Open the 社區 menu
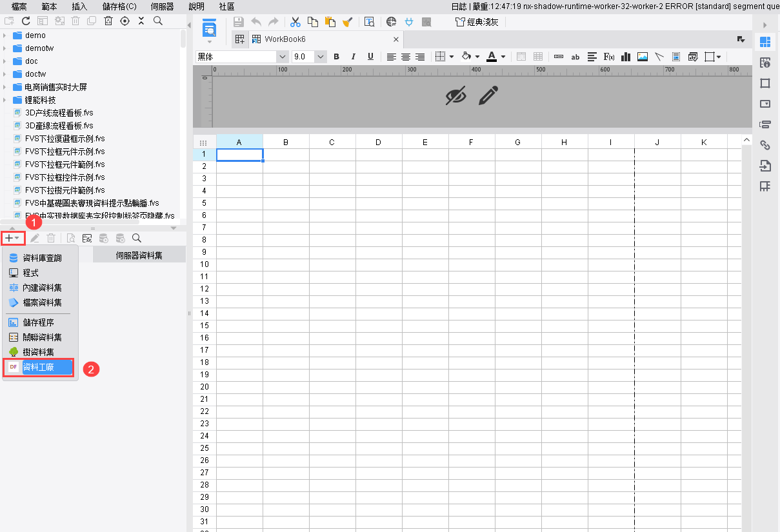Screen dimensions: 780x532 click(226, 6)
